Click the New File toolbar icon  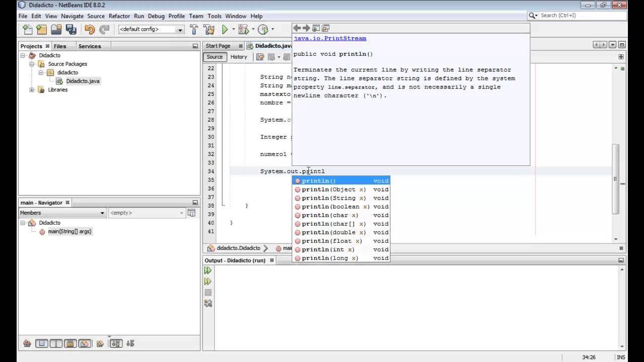pos(27,29)
